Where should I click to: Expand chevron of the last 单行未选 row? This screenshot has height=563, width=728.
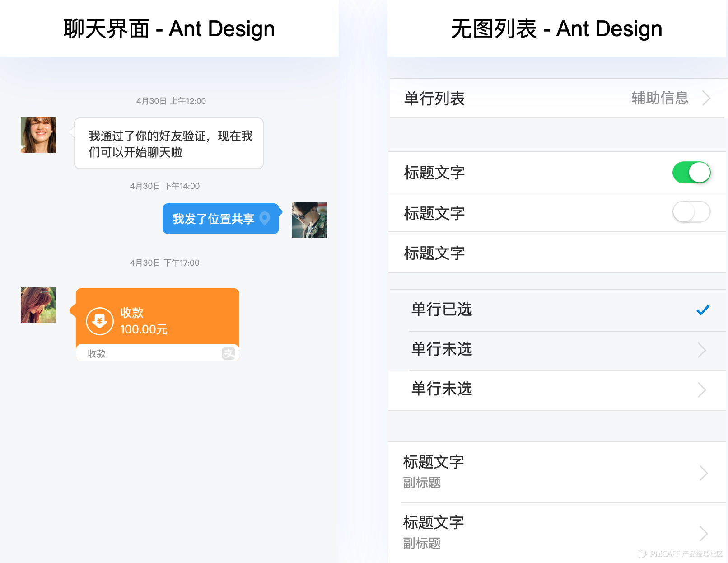(702, 390)
